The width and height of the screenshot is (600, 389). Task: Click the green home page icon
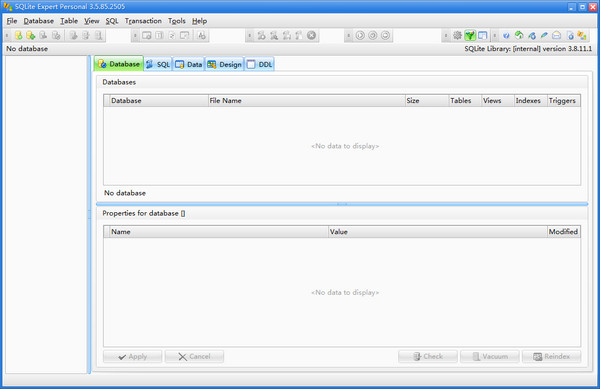tap(519, 36)
